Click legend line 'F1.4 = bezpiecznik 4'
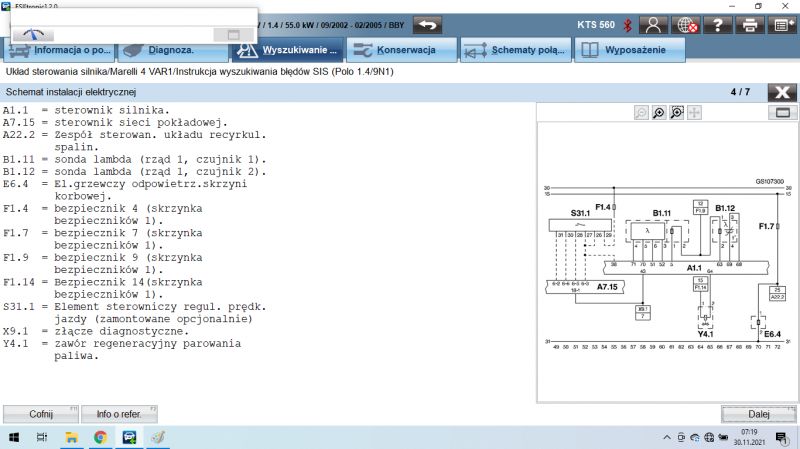 click(x=103, y=209)
